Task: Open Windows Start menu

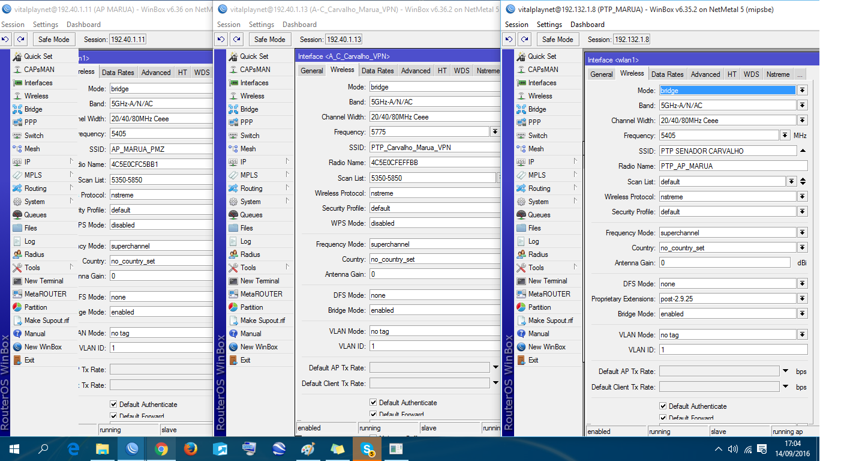Action: point(14,449)
